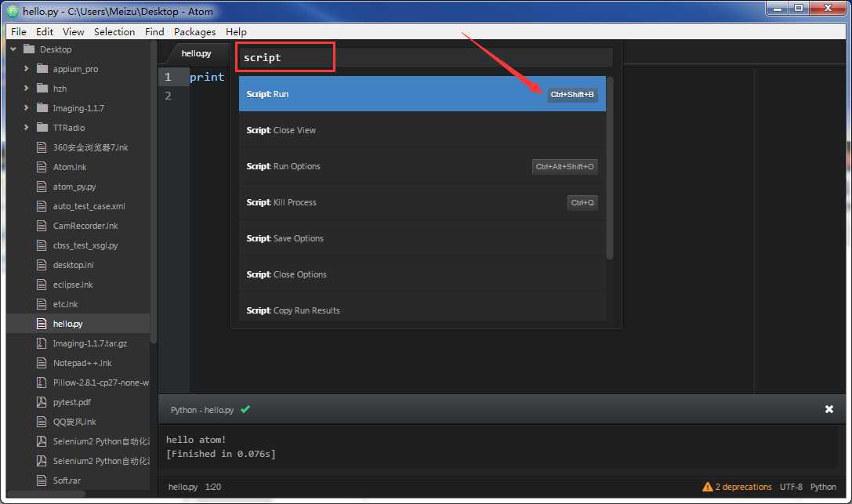Open the Help menu
This screenshot has width=852, height=504.
point(236,31)
